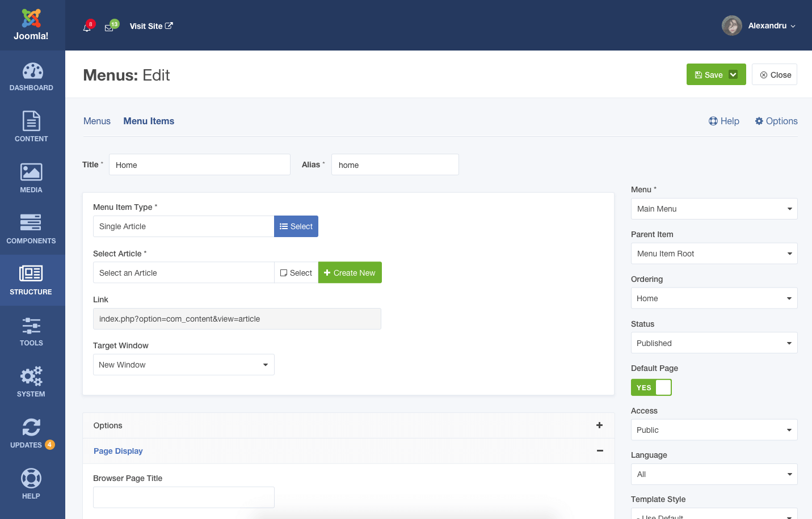The image size is (812, 519).
Task: Switch to the Menu Items tab
Action: pyautogui.click(x=149, y=121)
